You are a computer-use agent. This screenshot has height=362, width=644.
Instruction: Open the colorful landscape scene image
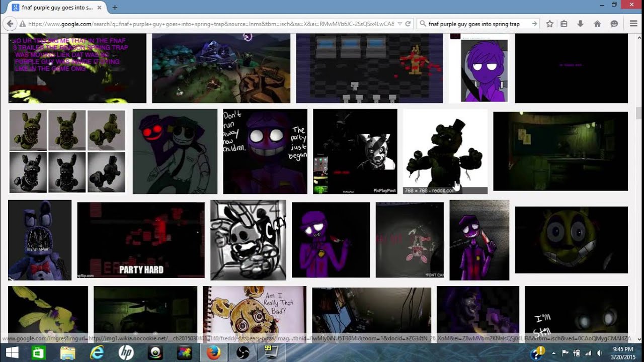pyautogui.click(x=221, y=68)
